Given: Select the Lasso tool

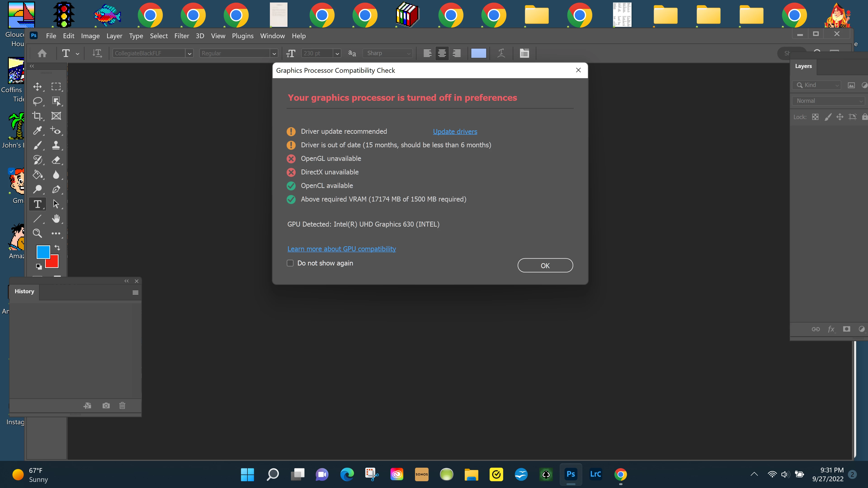Looking at the screenshot, I should pos(37,101).
